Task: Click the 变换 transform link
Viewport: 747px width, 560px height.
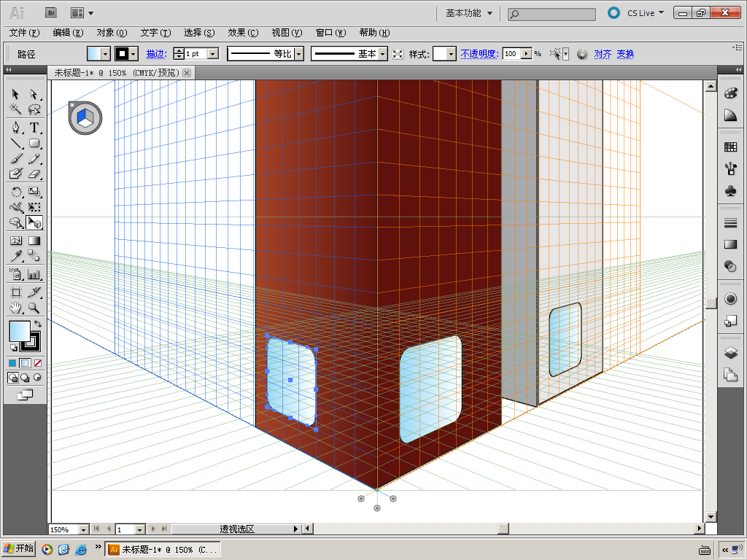Action: point(625,54)
